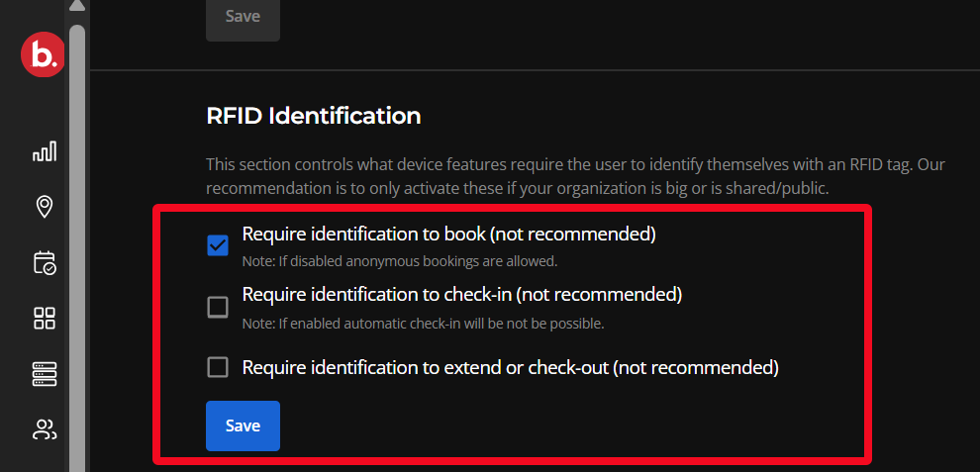
Task: Click the vertical scrollbar thumb in sidebar
Action: 77,248
